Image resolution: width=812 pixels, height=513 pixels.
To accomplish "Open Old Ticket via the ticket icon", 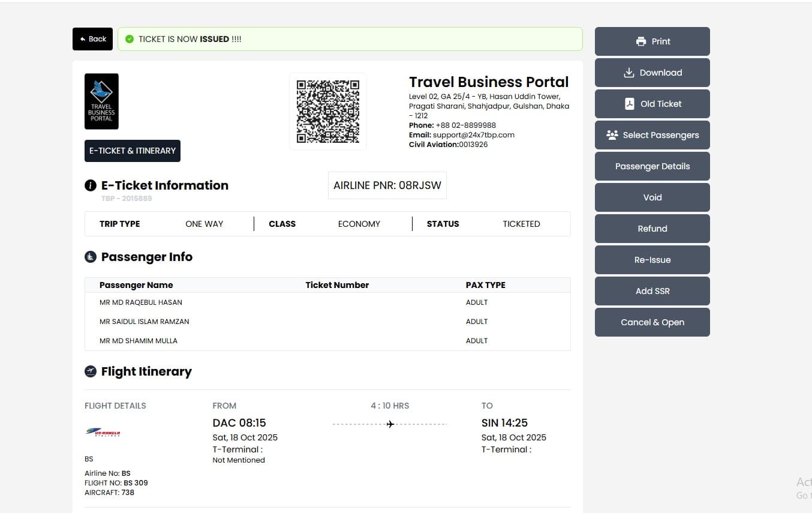I will coord(629,103).
